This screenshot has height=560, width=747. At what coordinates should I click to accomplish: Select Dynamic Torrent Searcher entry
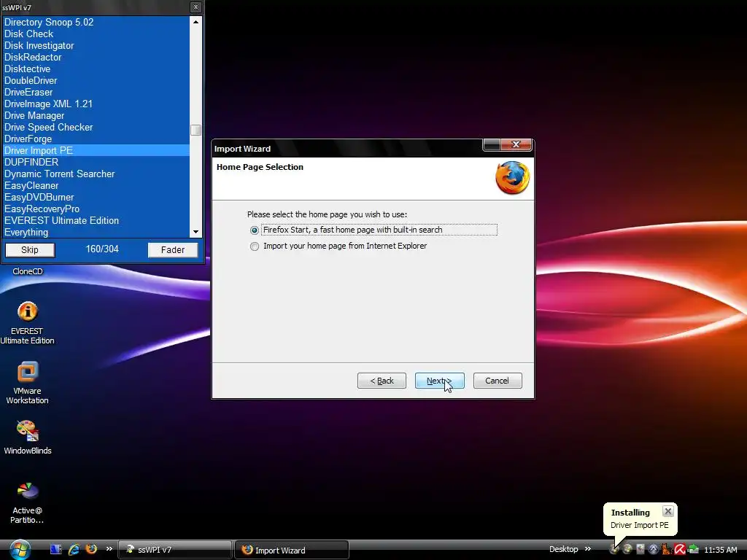pos(96,174)
